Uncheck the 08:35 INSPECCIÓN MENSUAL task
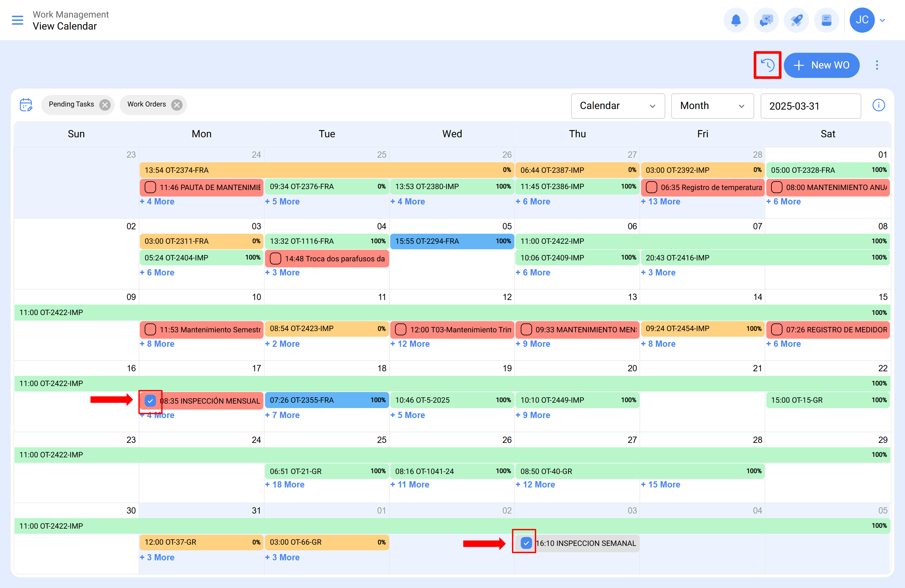Viewport: 905px width, 588px height. pyautogui.click(x=151, y=400)
